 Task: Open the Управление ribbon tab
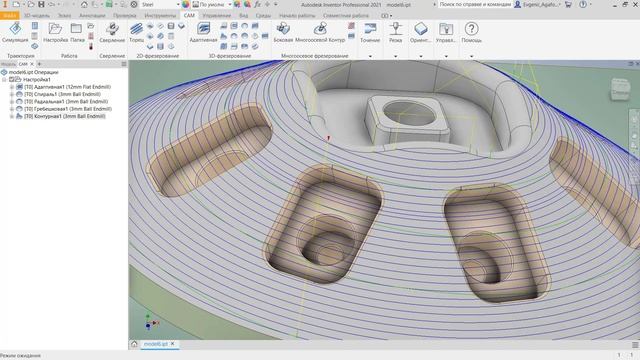[217, 16]
